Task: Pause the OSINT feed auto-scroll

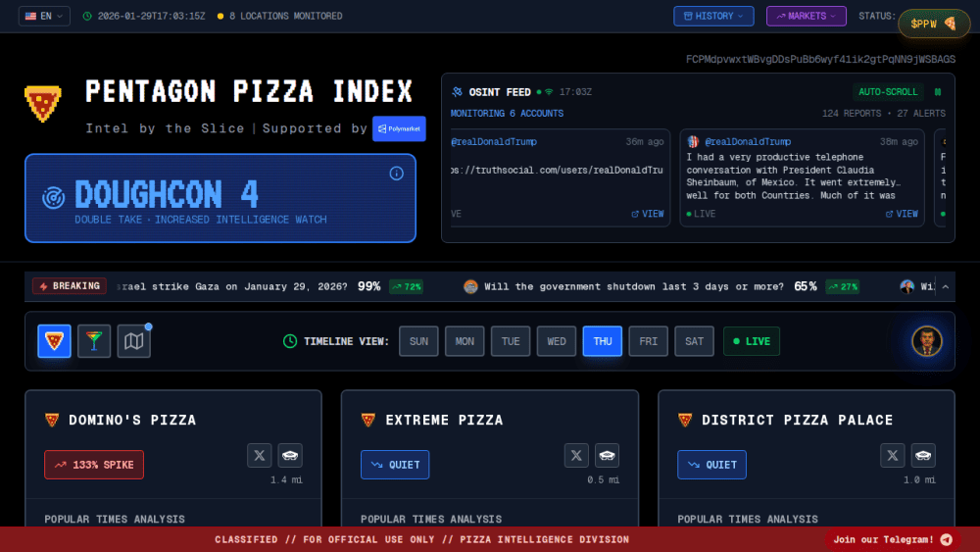Action: coord(938,92)
